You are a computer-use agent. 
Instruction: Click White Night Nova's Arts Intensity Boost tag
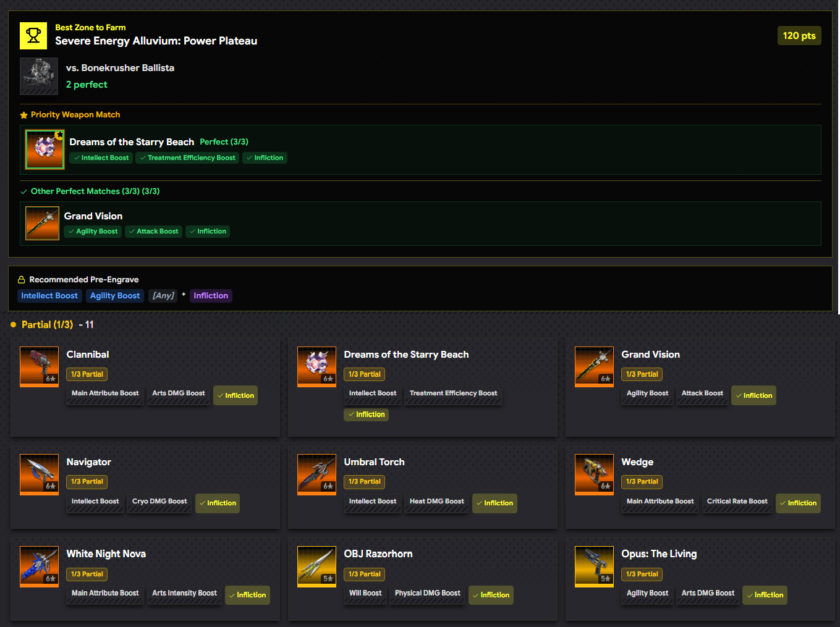(x=184, y=594)
